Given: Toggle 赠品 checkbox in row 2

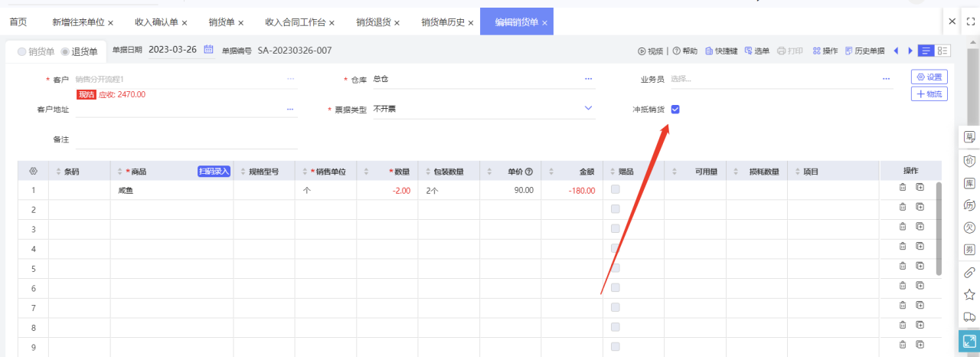Looking at the screenshot, I should coord(616,209).
